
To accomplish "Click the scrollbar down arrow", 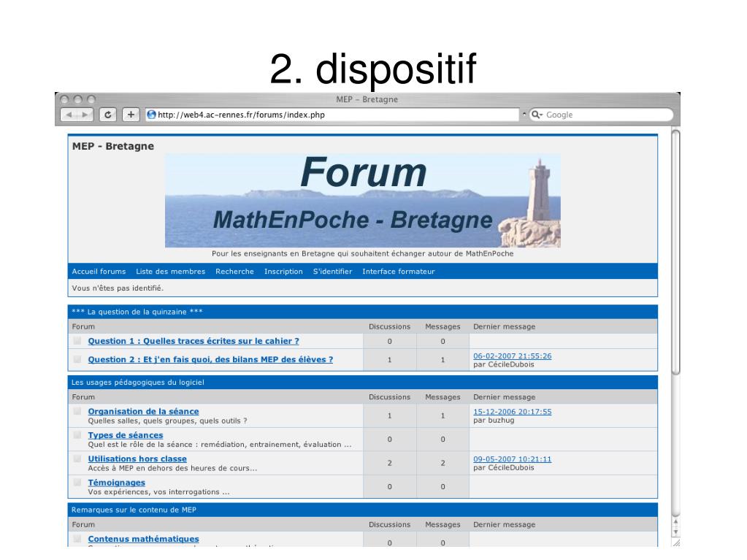I will (x=675, y=532).
